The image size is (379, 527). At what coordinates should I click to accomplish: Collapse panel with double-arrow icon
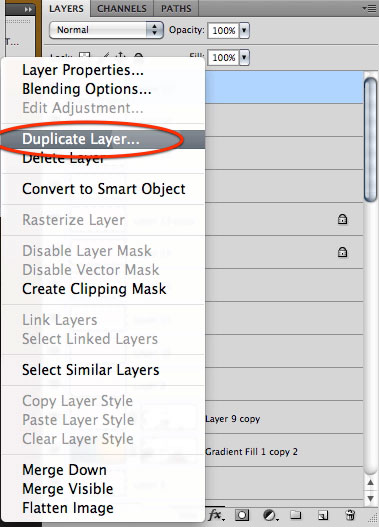pyautogui.click(x=28, y=9)
